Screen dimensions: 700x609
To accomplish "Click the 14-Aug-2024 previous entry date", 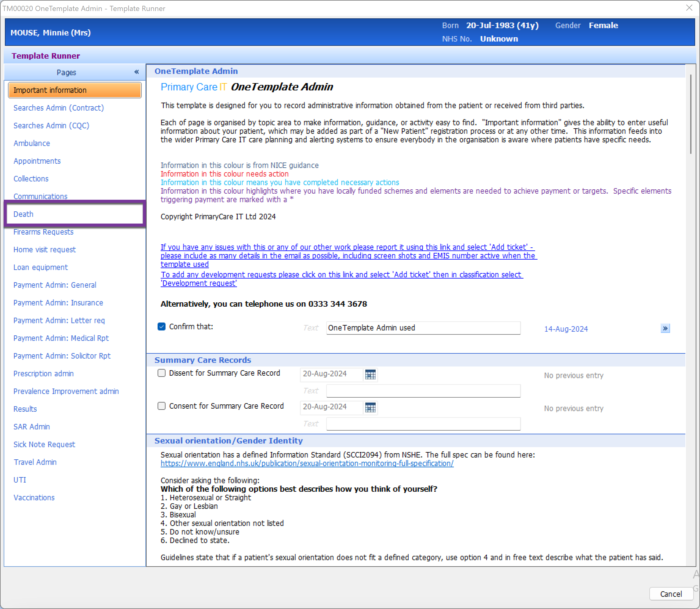I will [x=566, y=329].
